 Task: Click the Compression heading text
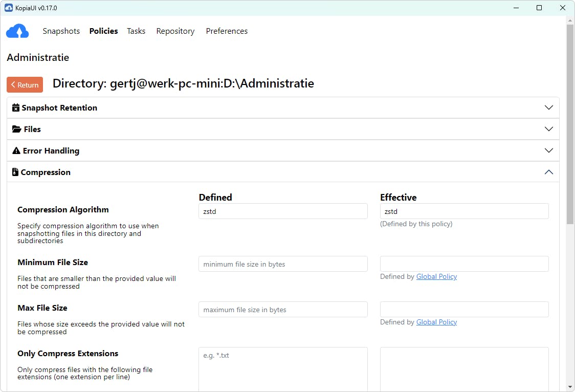pyautogui.click(x=46, y=172)
